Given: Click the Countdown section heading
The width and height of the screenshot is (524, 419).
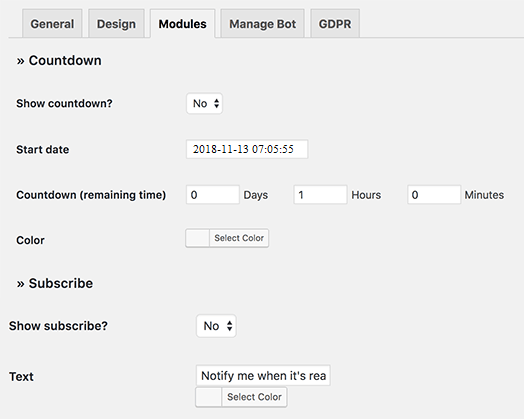Looking at the screenshot, I should tap(59, 60).
